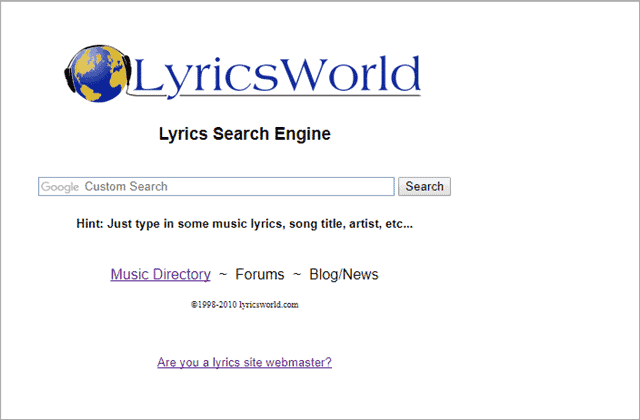Focus the Google Custom Search text field
640x420 pixels.
pos(216,187)
